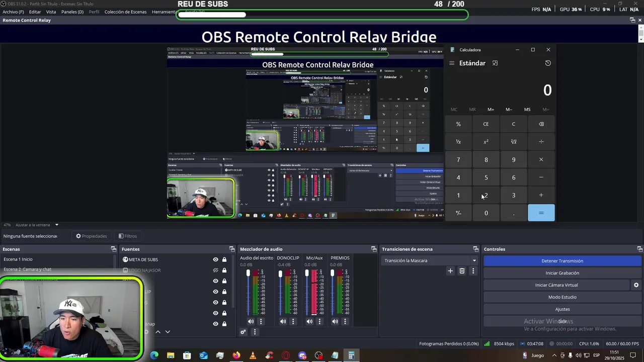This screenshot has width=644, height=362.
Task: Open virtual camera settings gear
Action: click(636, 285)
